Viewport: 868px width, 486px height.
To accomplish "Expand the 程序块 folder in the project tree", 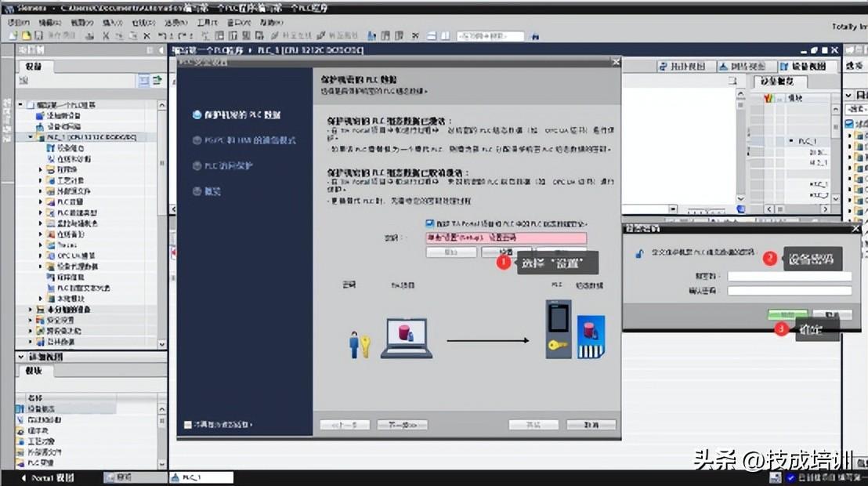I will (41, 169).
